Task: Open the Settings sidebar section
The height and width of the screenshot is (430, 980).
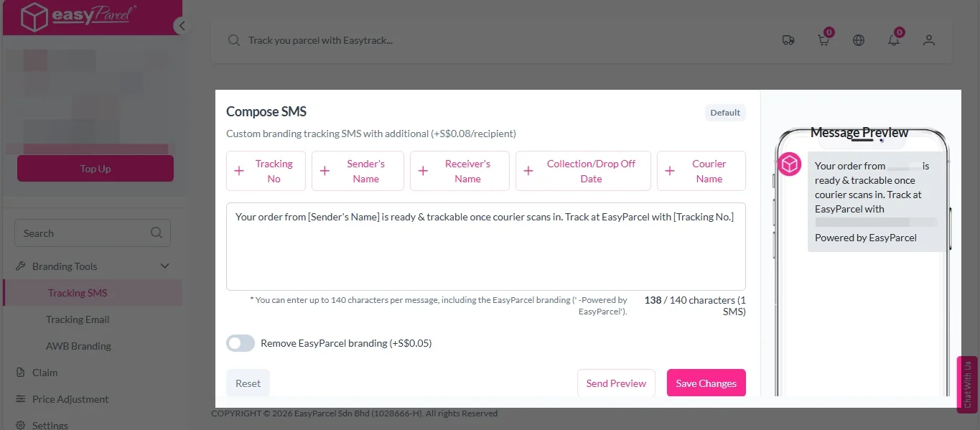Action: [50, 425]
